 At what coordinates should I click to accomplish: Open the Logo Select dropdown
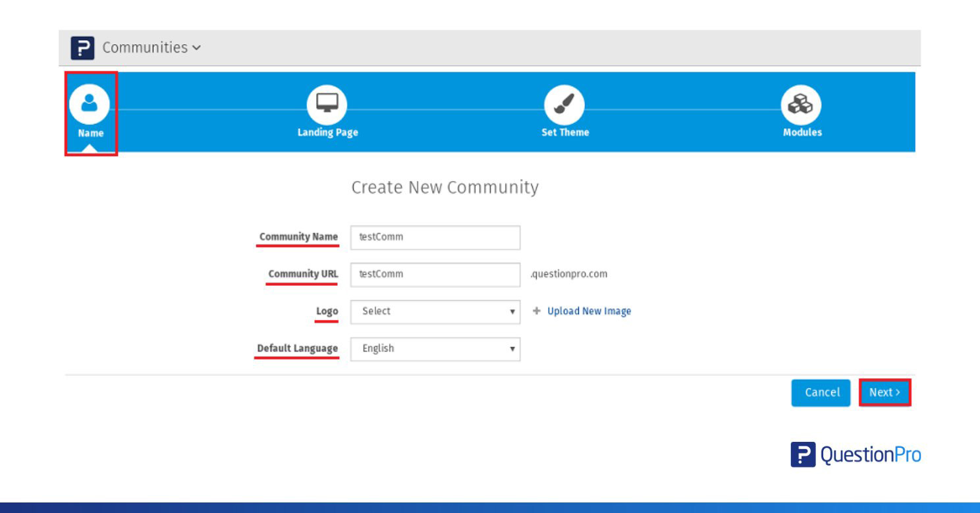click(x=435, y=311)
